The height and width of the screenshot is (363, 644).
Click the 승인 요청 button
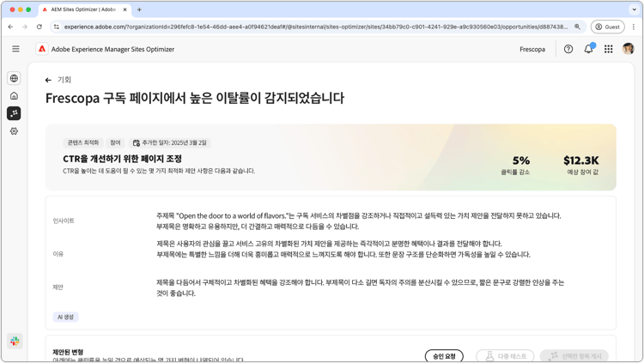tap(444, 356)
